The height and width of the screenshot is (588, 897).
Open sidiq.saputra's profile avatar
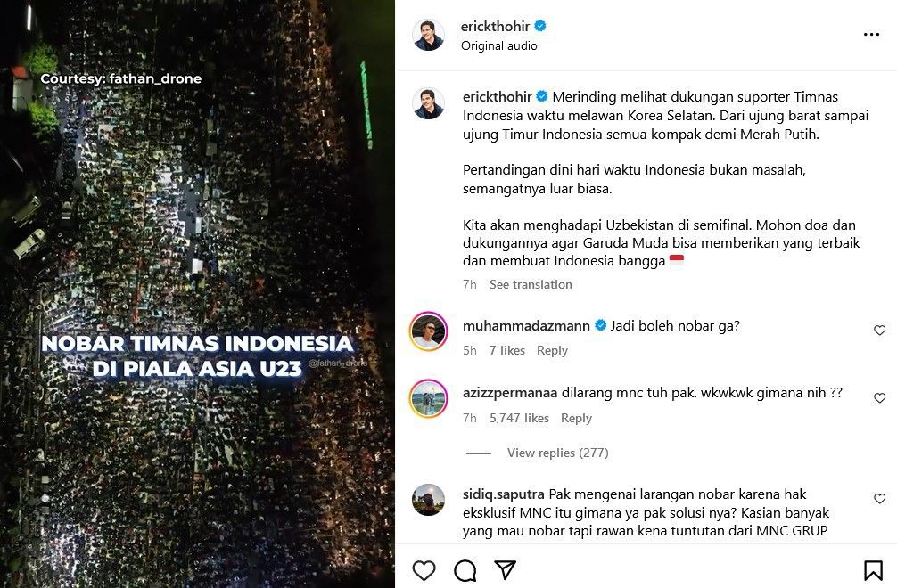pyautogui.click(x=429, y=500)
